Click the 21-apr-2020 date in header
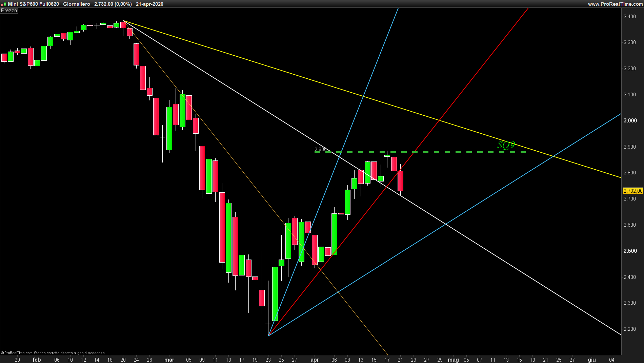Screen dimensions: 644x363 149,4
